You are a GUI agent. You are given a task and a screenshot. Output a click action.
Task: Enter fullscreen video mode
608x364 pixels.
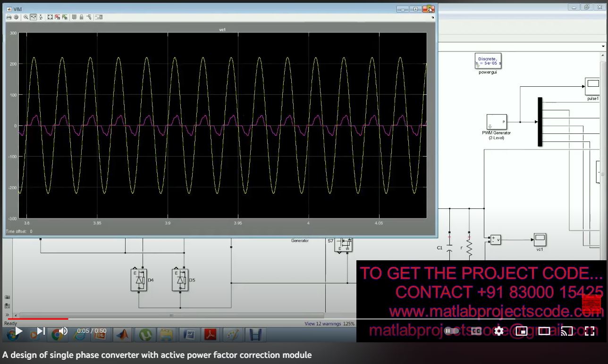(589, 331)
